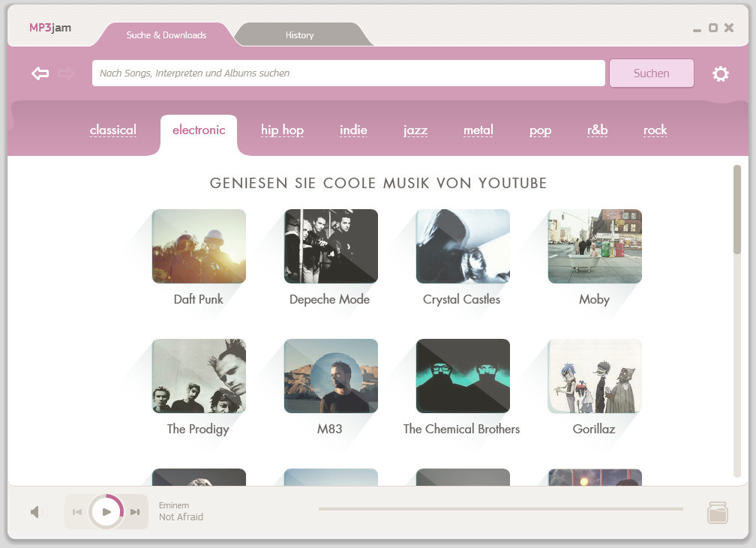This screenshot has height=548, width=756.
Task: Click the Daft Punk name label
Action: (x=198, y=299)
